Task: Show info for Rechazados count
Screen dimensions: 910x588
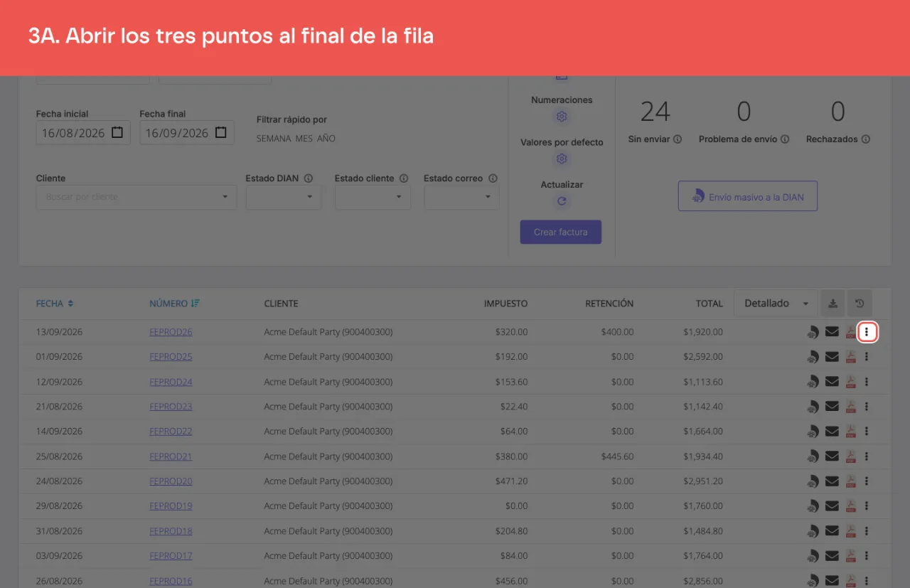Action: point(866,139)
